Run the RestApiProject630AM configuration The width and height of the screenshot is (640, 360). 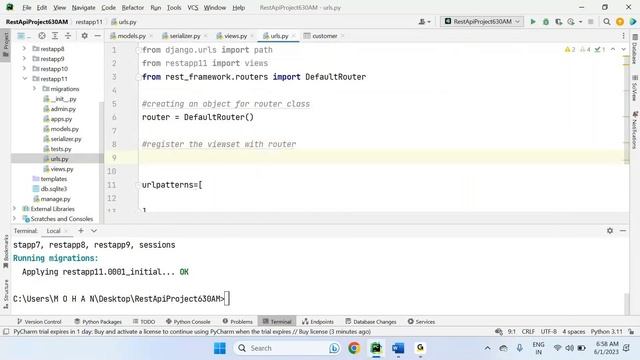tap(533, 22)
